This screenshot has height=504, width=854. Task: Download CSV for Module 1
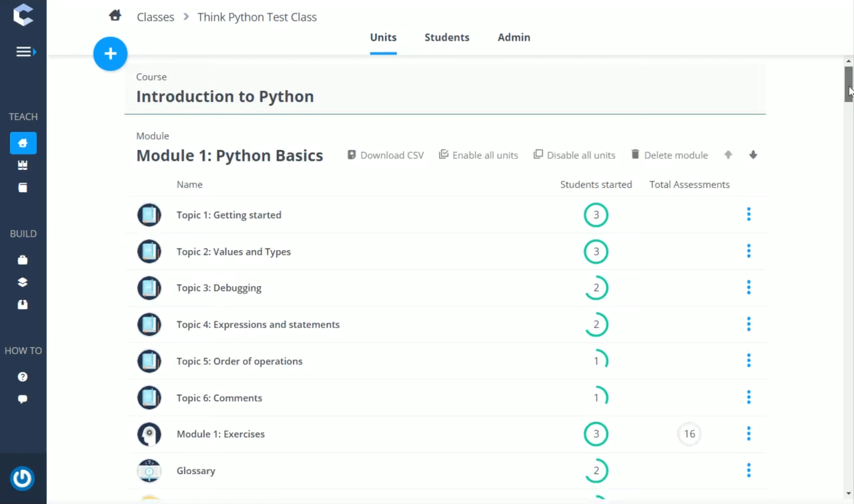click(x=386, y=155)
